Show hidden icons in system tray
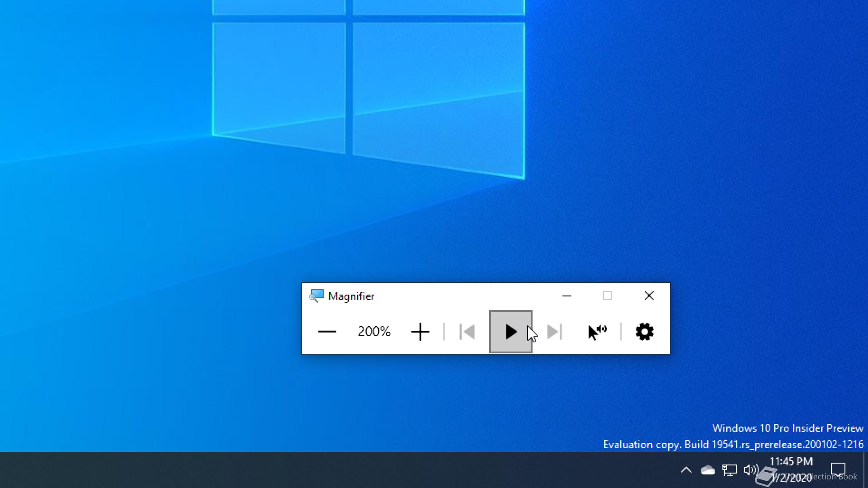 686,470
